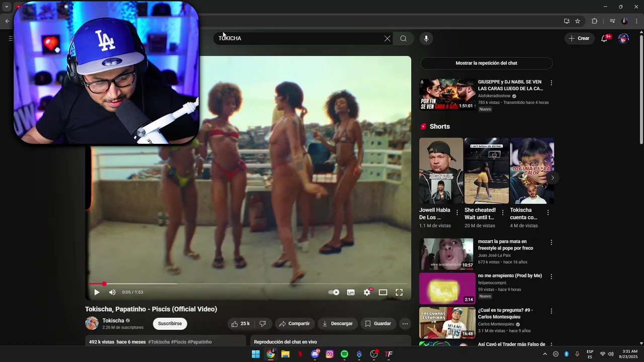Image resolution: width=644 pixels, height=362 pixels.
Task: Open the Chrome profile avatar
Action: [624, 21]
